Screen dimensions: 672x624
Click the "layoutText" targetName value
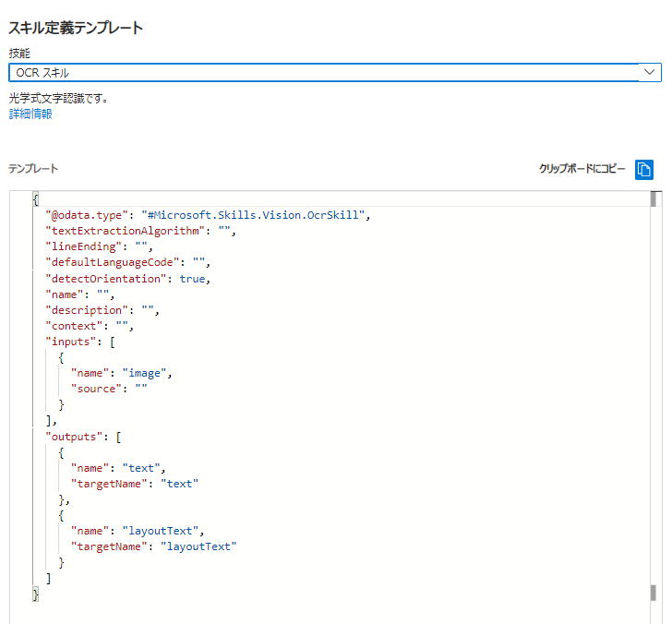click(x=198, y=546)
